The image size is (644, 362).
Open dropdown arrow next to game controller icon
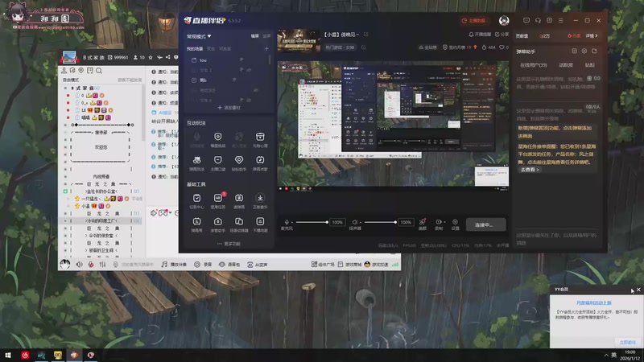pyautogui.click(x=170, y=213)
